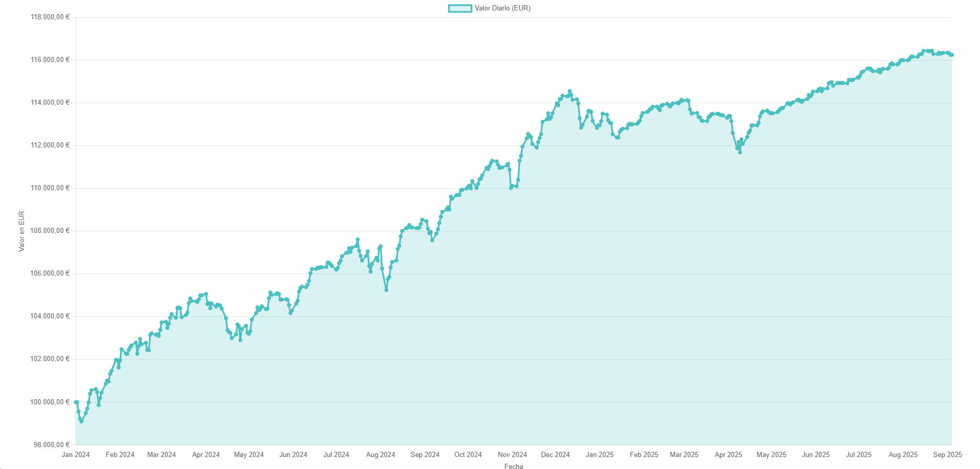The height and width of the screenshot is (469, 980).
Task: Click the first data point at 100.000 €
Action: (x=76, y=402)
